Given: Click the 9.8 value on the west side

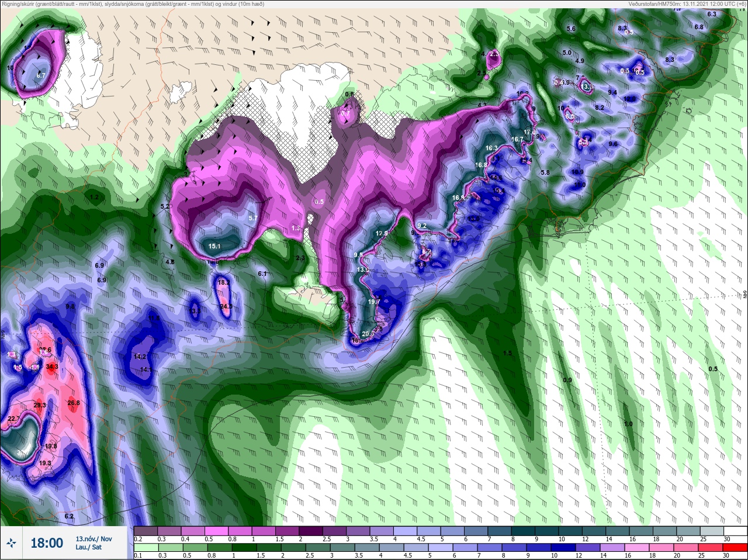Looking at the screenshot, I should pyautogui.click(x=70, y=306).
